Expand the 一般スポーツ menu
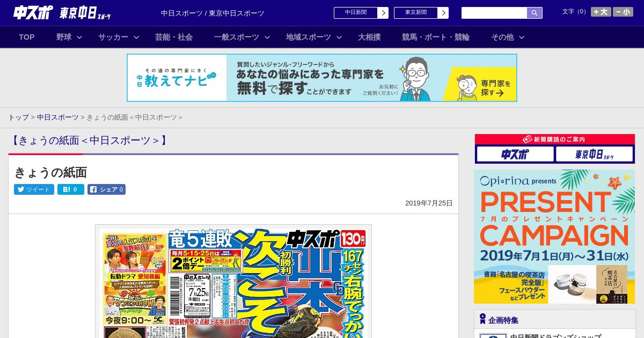The image size is (644, 338). [x=242, y=37]
